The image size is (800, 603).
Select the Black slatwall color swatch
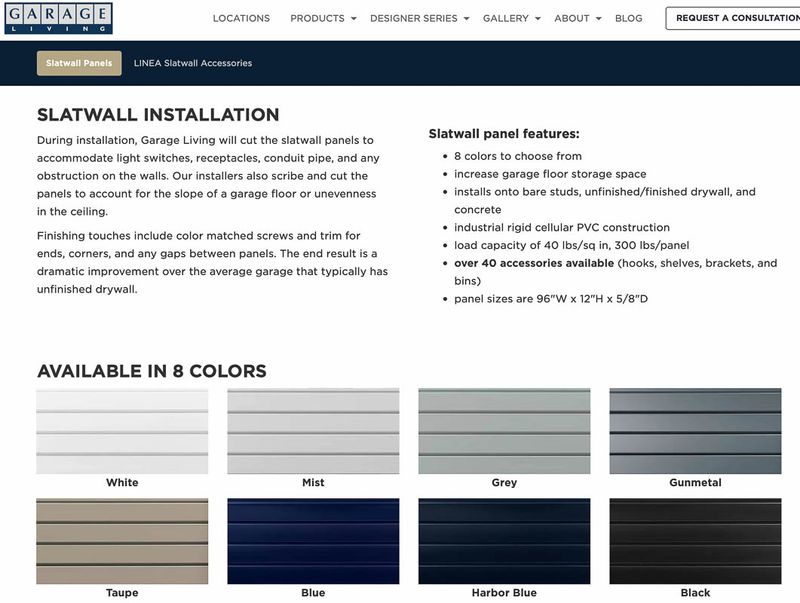pyautogui.click(x=695, y=541)
